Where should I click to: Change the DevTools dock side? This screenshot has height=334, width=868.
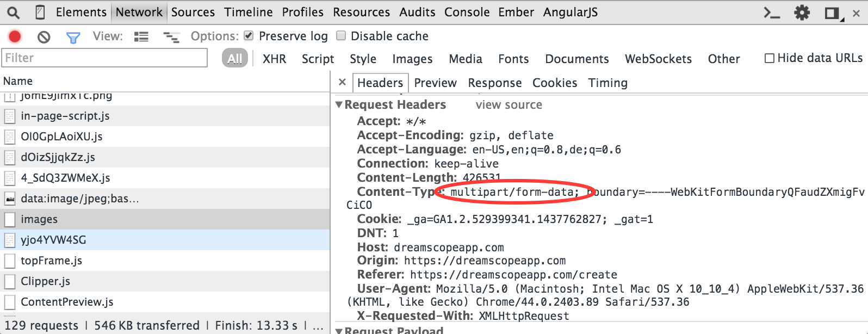(832, 13)
